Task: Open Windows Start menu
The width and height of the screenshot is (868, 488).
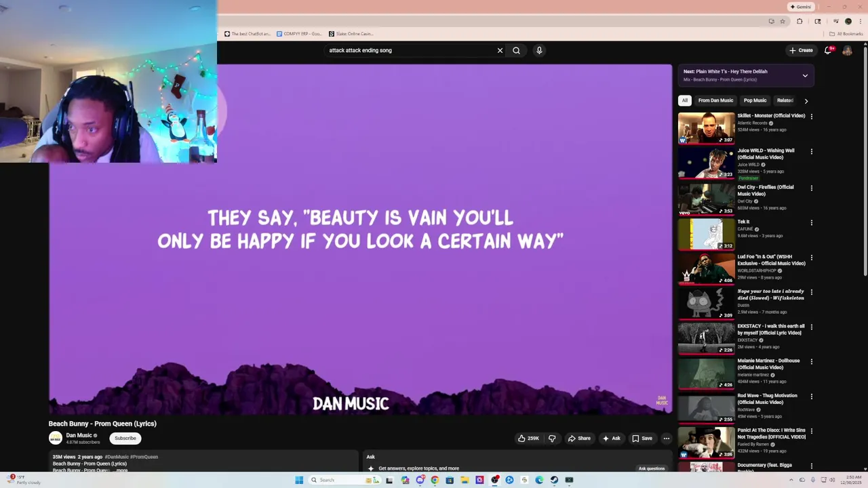Action: (299, 480)
